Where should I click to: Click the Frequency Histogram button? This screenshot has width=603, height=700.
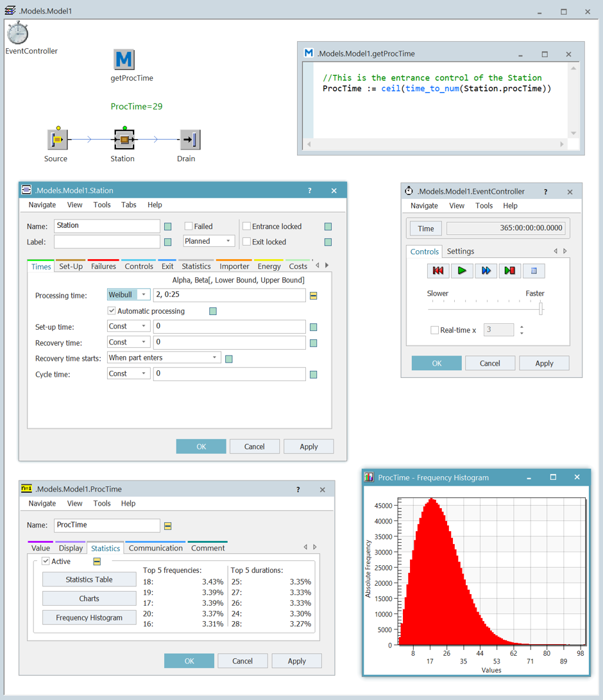tap(89, 618)
